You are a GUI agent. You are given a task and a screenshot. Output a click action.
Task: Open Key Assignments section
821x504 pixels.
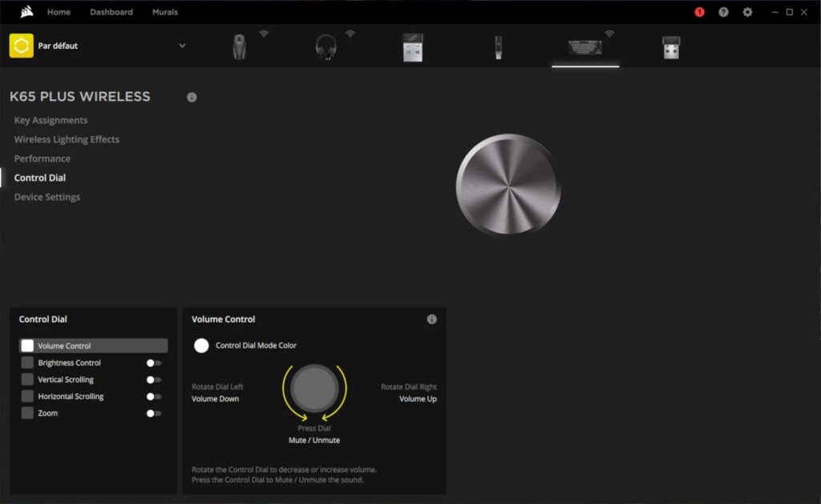tap(51, 120)
